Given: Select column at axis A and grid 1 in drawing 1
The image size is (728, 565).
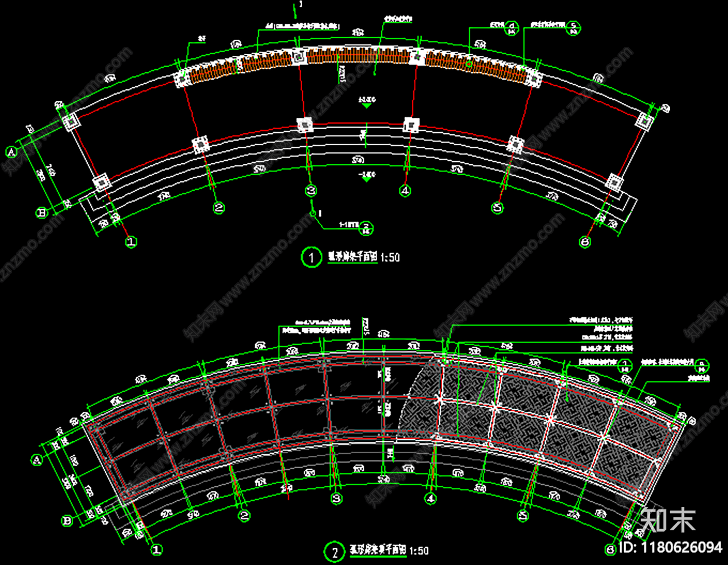Looking at the screenshot, I should tap(71, 121).
